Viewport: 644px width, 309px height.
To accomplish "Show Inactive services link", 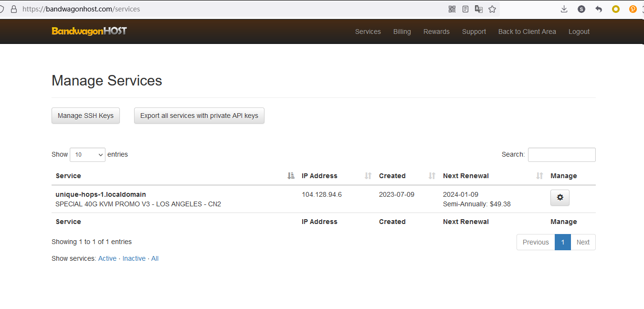I will [x=134, y=258].
